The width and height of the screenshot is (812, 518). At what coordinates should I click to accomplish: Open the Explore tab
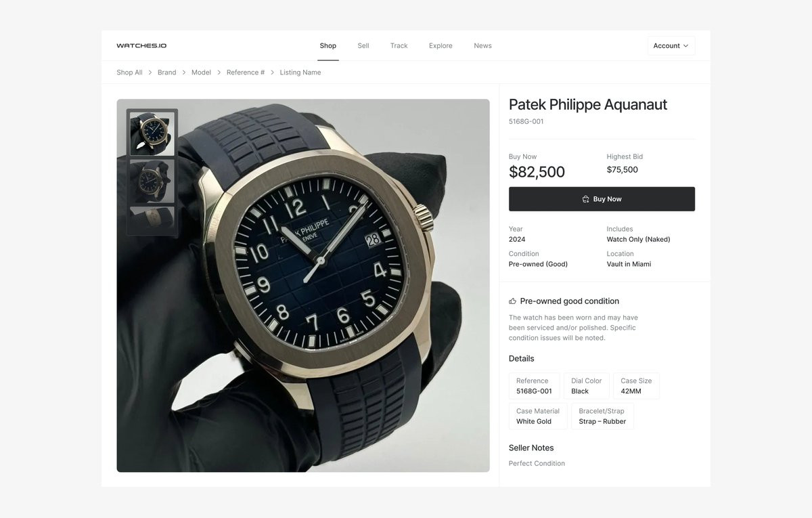(441, 45)
